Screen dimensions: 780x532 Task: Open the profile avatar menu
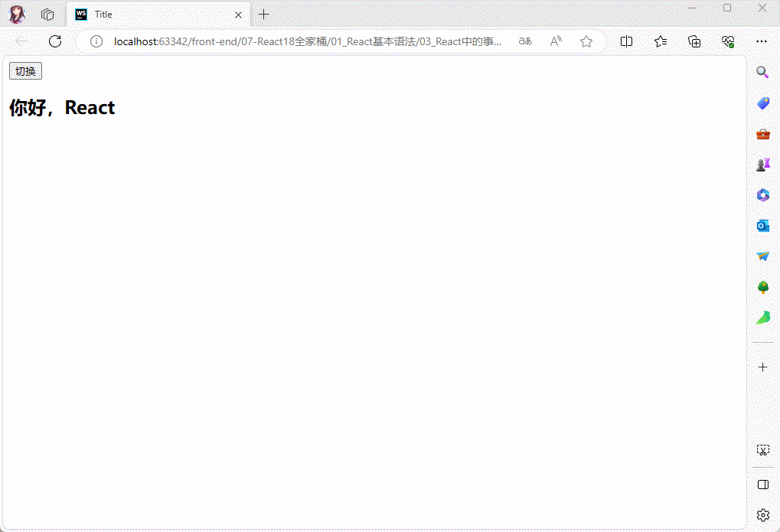pos(17,15)
